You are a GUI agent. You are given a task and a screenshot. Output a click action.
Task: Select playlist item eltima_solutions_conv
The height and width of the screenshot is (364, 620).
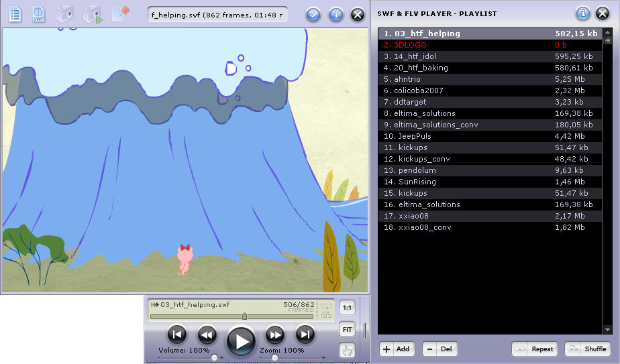[490, 125]
